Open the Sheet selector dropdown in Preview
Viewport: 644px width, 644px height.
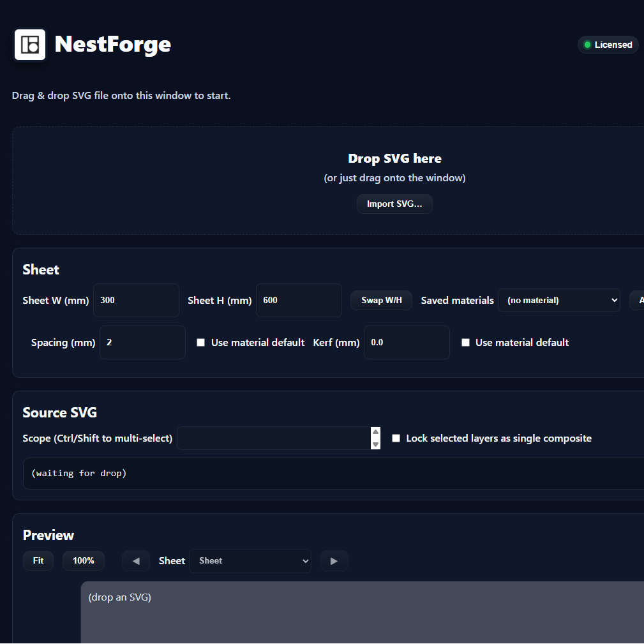[x=250, y=560]
